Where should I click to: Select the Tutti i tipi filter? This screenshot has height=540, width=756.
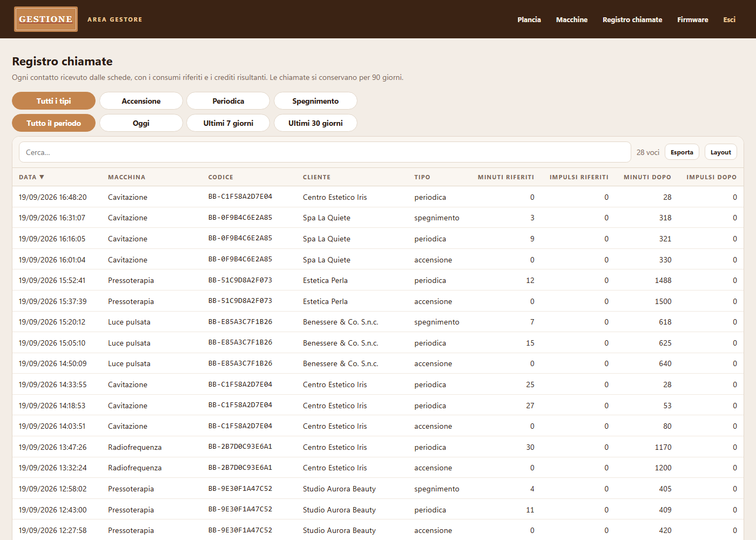click(x=54, y=101)
